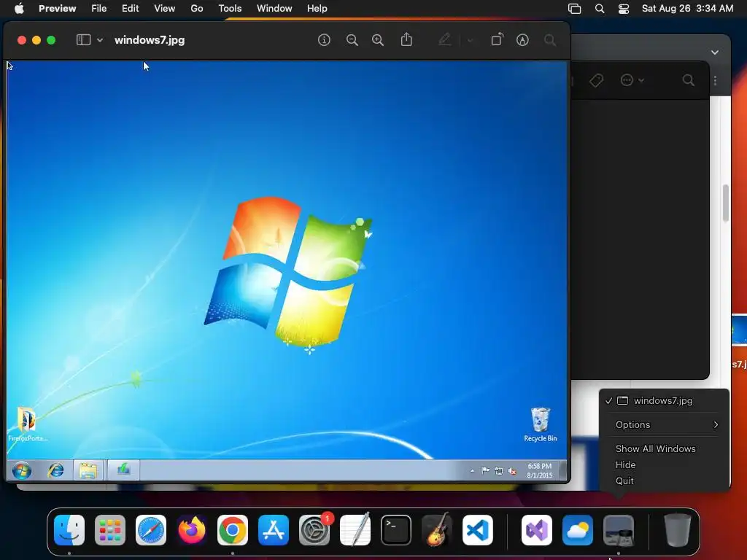Screen dimensions: 747x560
Task: Select windows7.jpg in Dock context menu
Action: pyautogui.click(x=664, y=400)
